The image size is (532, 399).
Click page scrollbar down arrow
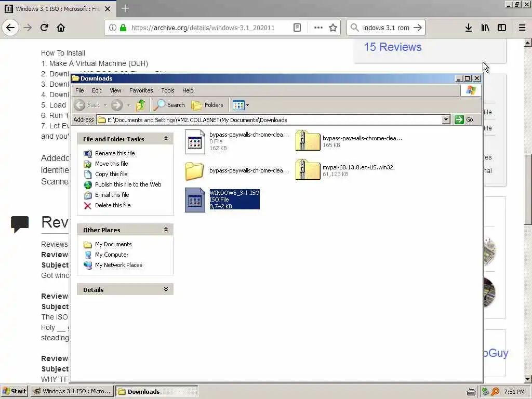(528, 379)
